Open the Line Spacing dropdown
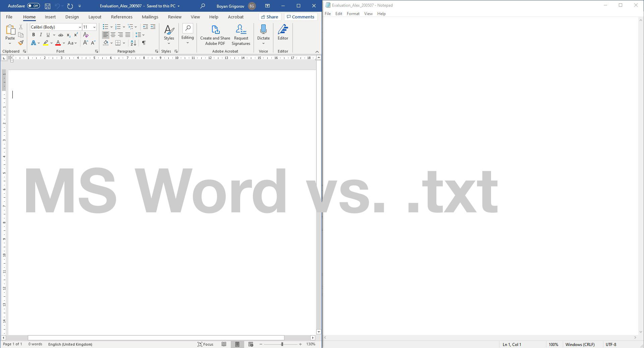644x348 pixels. tap(140, 35)
